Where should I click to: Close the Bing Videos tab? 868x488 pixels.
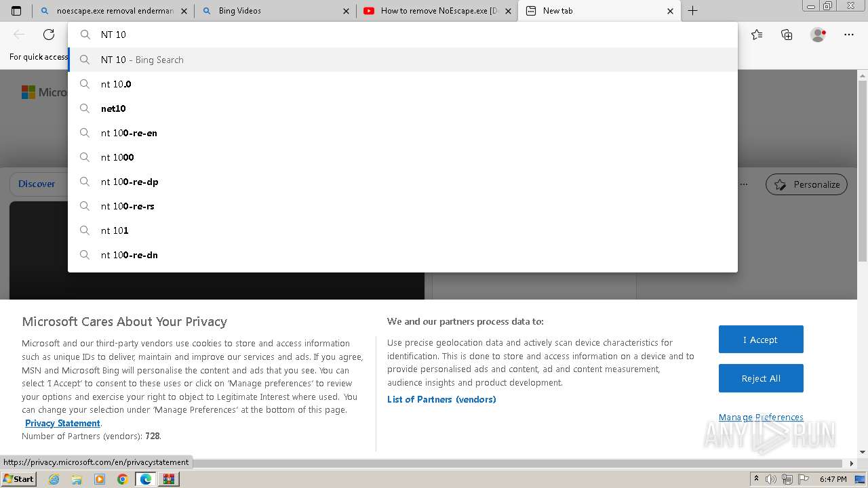[x=346, y=11]
